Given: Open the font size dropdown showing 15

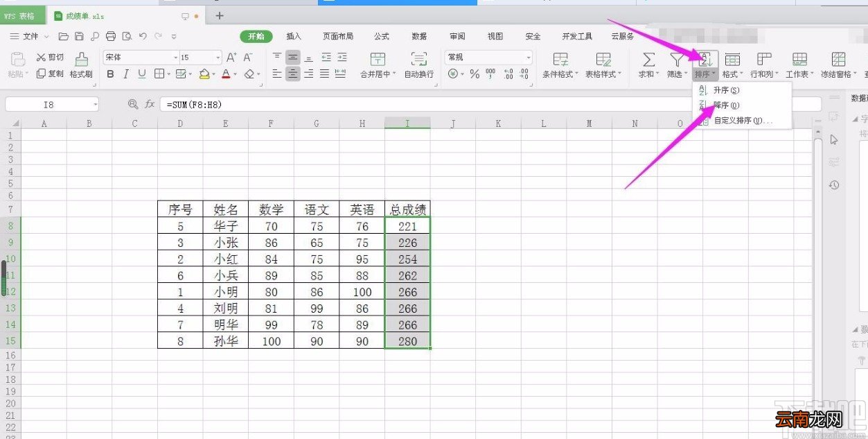Looking at the screenshot, I should point(218,58).
